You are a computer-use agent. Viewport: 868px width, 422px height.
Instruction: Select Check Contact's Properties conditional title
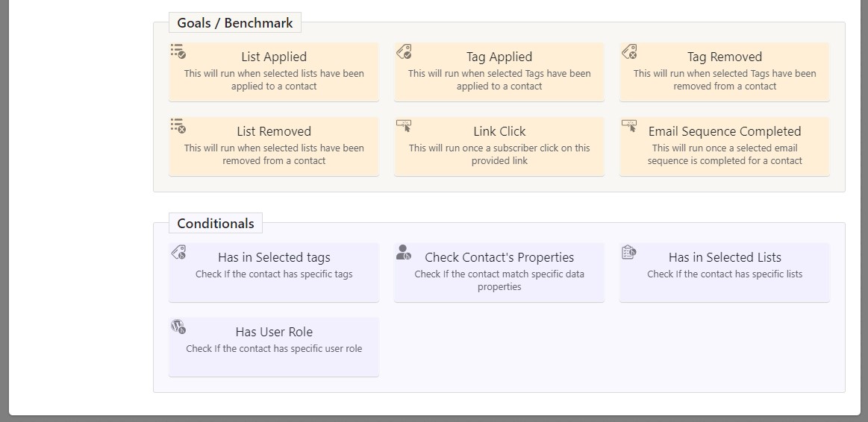499,258
